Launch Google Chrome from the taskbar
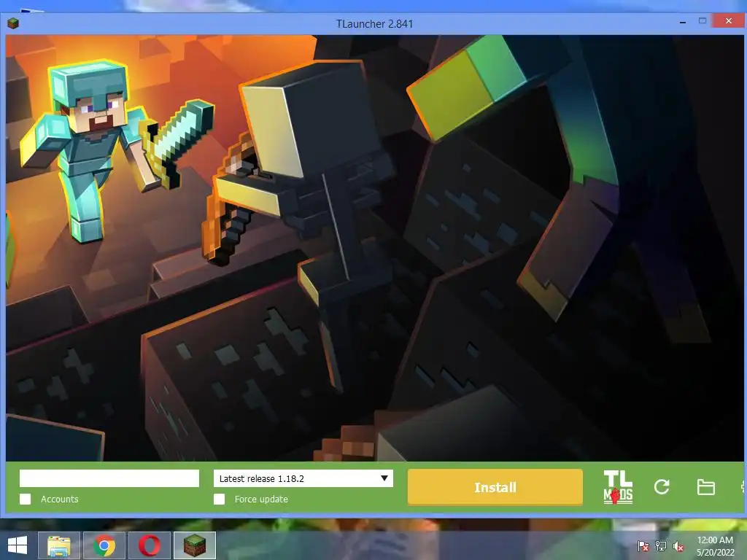This screenshot has height=560, width=747. (x=104, y=545)
